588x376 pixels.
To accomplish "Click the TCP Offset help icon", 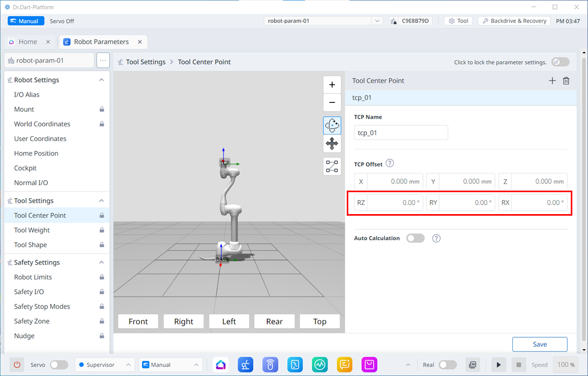I will (390, 163).
